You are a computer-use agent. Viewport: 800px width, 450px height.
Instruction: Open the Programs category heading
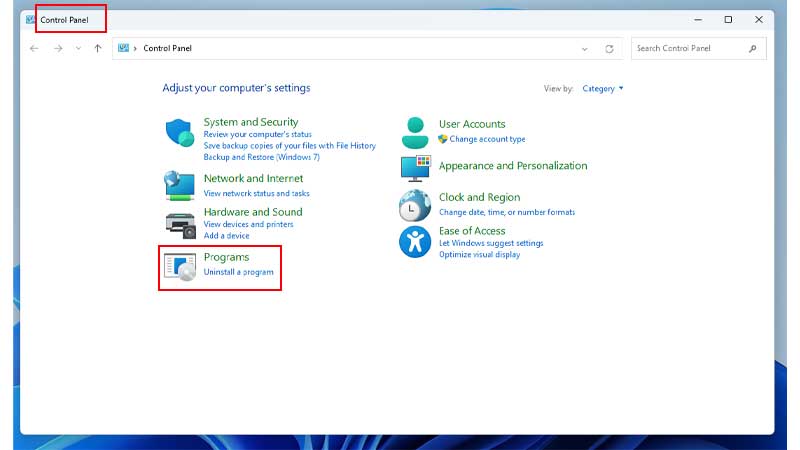[x=226, y=257]
